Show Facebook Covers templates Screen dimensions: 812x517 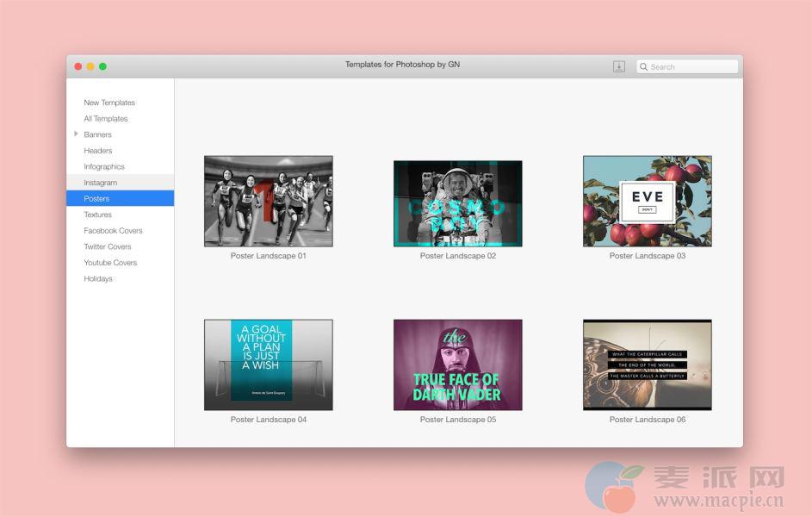point(113,231)
